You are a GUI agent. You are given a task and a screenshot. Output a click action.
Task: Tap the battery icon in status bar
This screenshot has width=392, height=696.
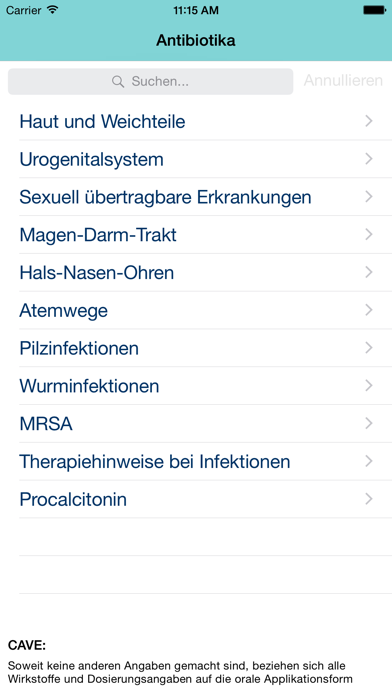tap(374, 10)
